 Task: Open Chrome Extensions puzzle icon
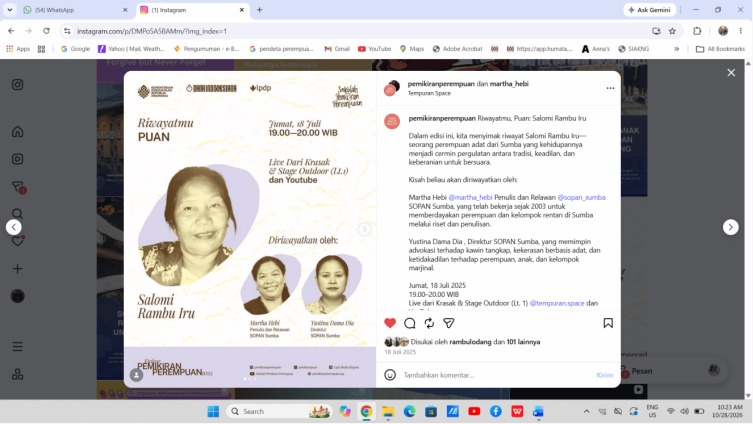point(697,31)
